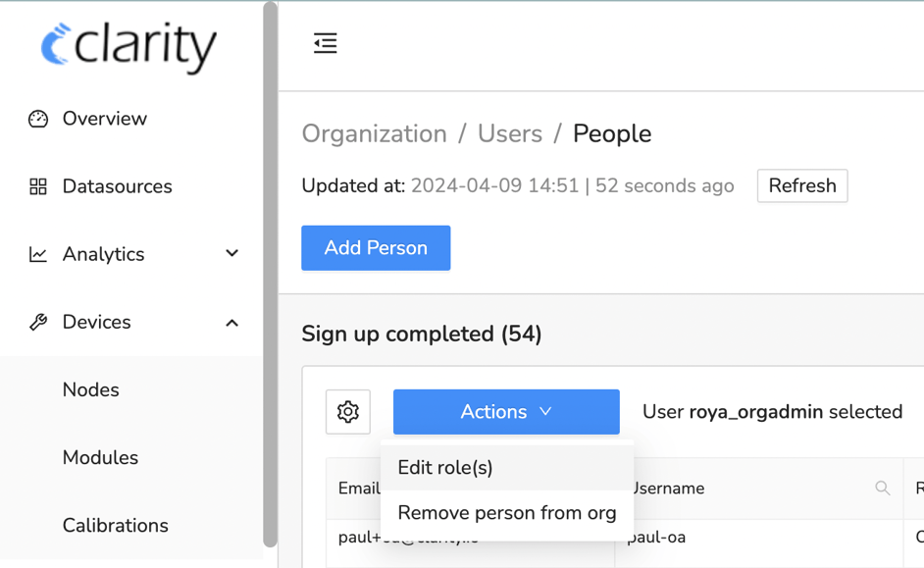Screen dimensions: 924x568
Task: Navigate to Organization breadcrumb
Action: [374, 133]
